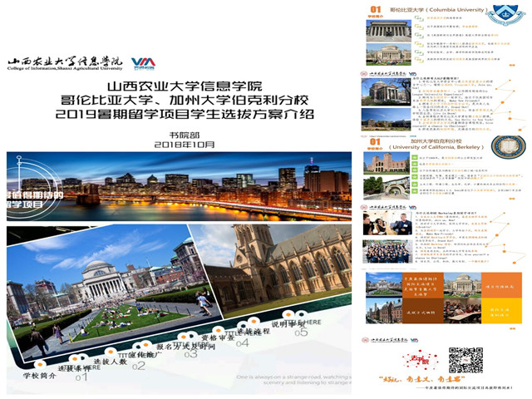This screenshot has width=532, height=399.
Task: Click timeline label 选拔人数
Action: pos(111,362)
